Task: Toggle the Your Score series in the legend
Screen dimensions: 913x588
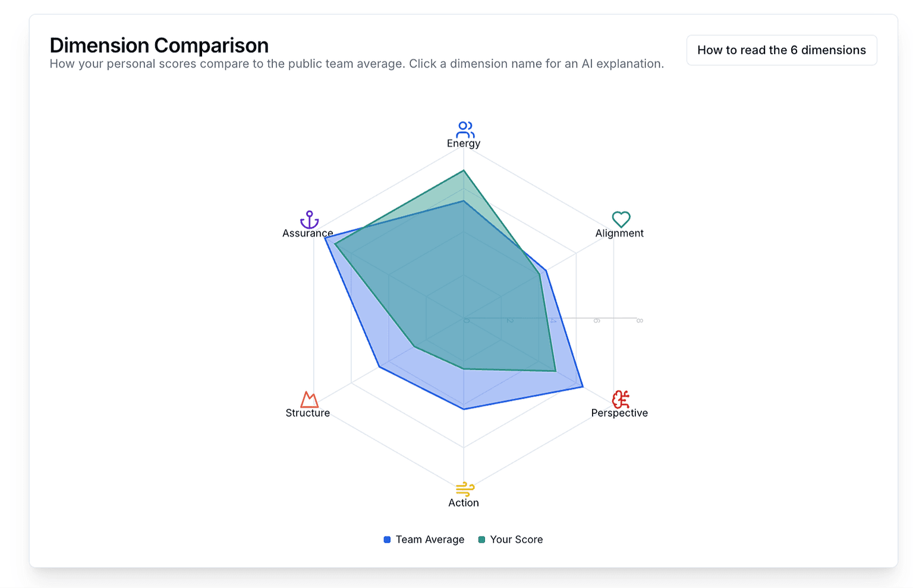Action: 516,539
